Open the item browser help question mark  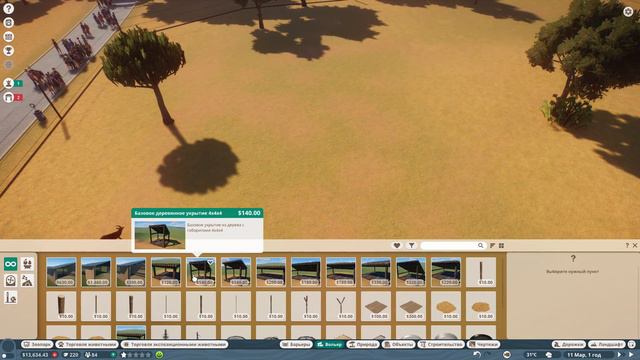627,245
